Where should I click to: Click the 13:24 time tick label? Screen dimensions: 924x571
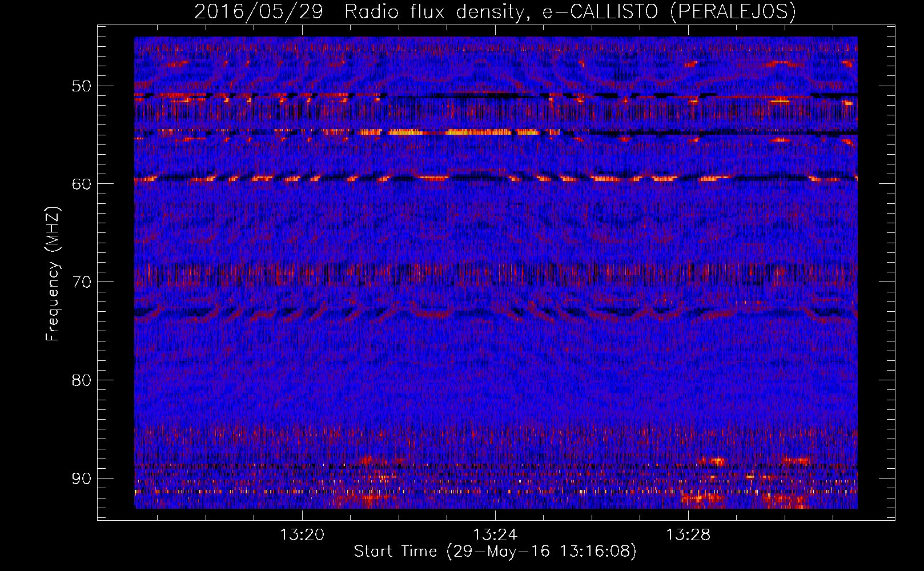495,534
